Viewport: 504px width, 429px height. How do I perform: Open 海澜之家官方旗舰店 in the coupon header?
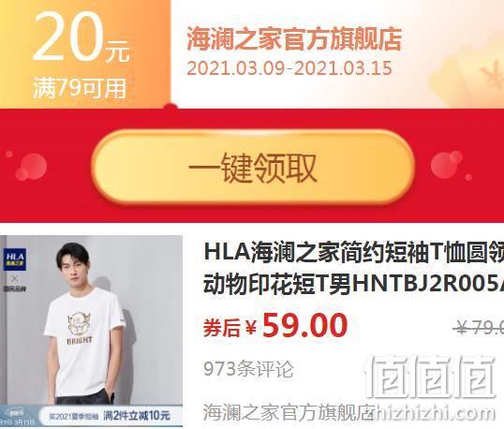point(294,39)
